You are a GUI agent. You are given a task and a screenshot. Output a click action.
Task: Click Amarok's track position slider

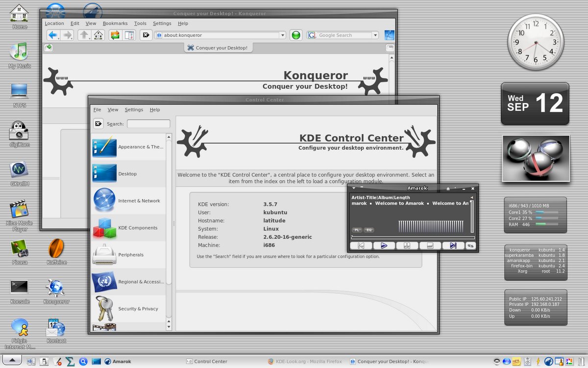pos(413,237)
